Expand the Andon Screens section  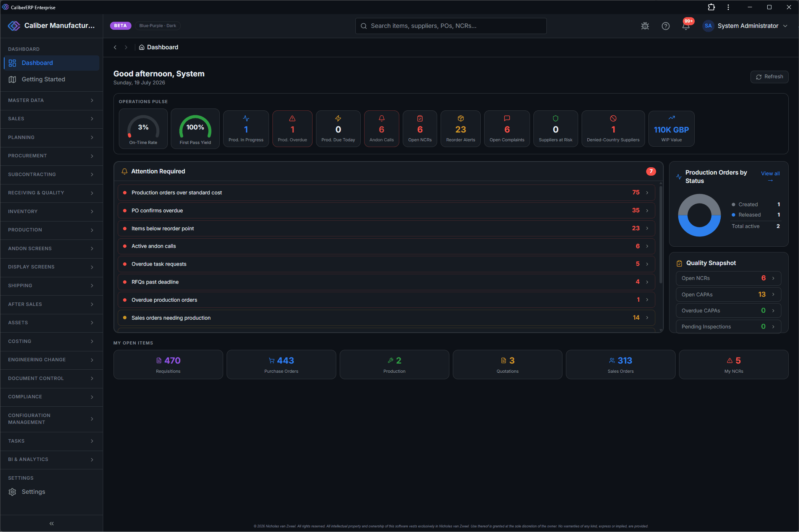pos(52,249)
